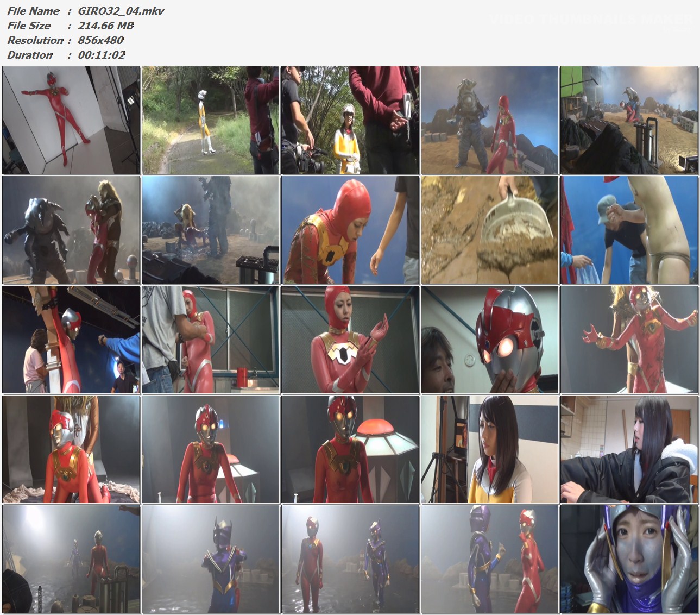Select thumbnail of scoop pouring dirt
Screen dimensions: 700x615
[490, 229]
